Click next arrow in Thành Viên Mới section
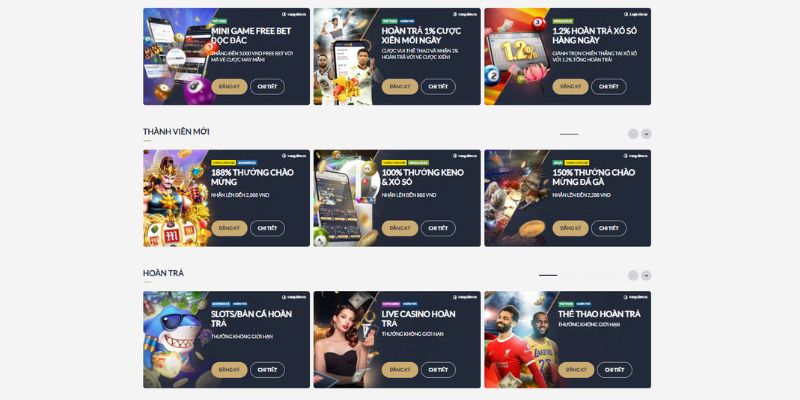The height and width of the screenshot is (400, 800). [x=646, y=134]
